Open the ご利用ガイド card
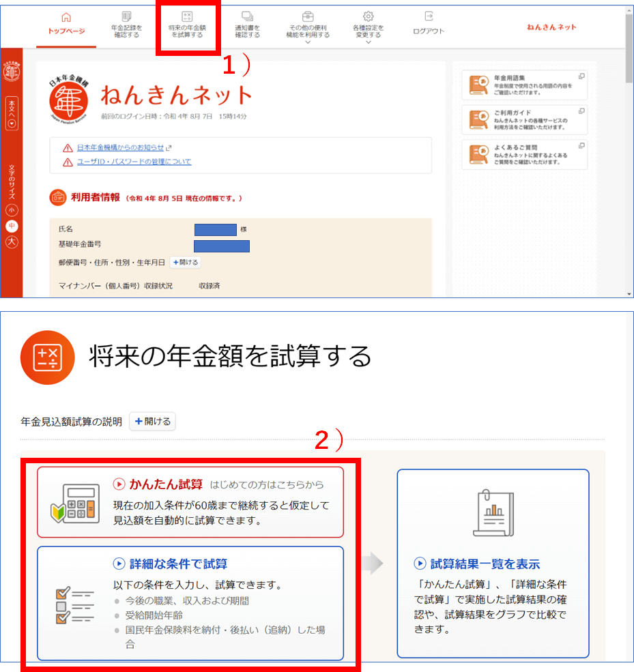The height and width of the screenshot is (672, 634). point(524,119)
